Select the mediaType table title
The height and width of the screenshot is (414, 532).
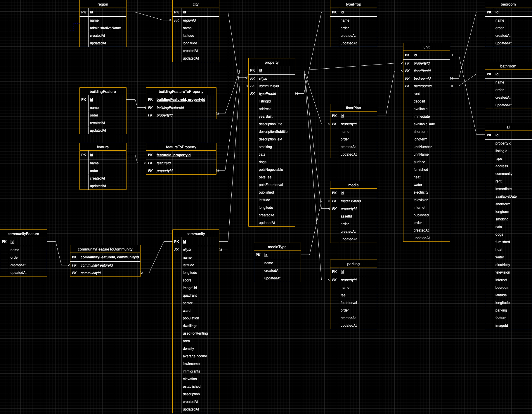[277, 247]
